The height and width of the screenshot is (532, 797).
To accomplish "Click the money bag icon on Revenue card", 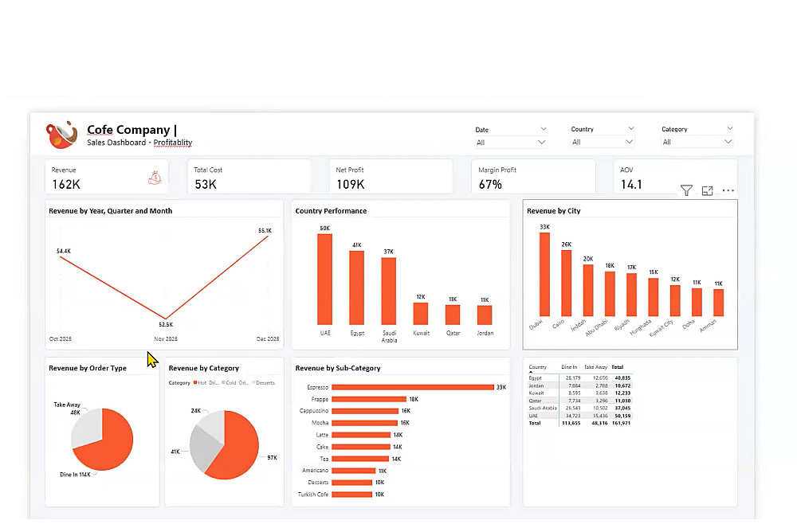I will [x=155, y=178].
